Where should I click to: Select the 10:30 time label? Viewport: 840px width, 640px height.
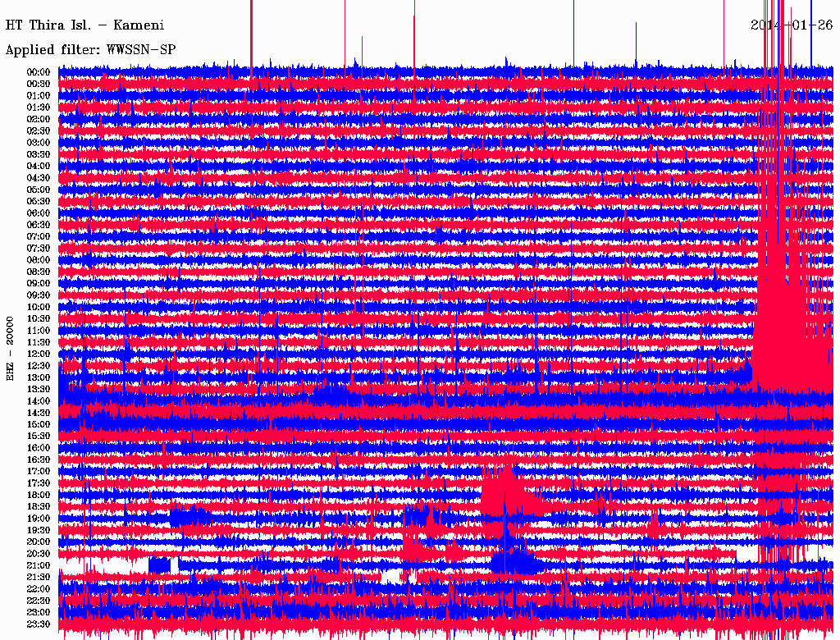pyautogui.click(x=39, y=319)
